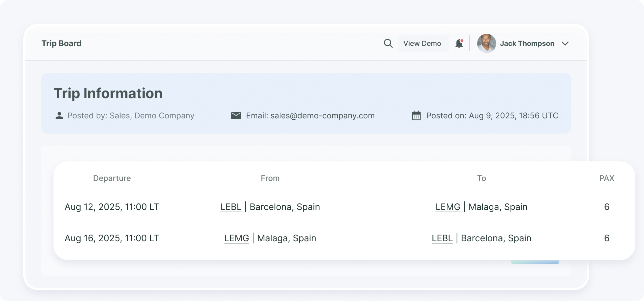Sort by the PAX column header

coord(607,178)
